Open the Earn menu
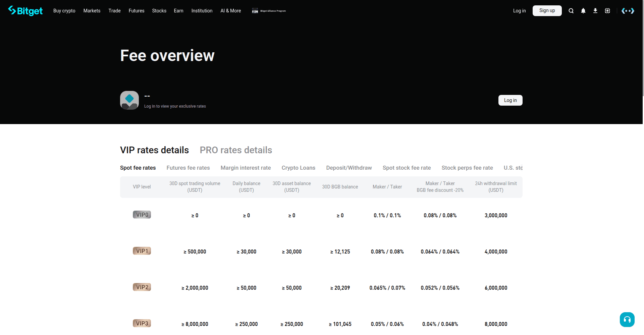644x335 pixels. [x=178, y=11]
